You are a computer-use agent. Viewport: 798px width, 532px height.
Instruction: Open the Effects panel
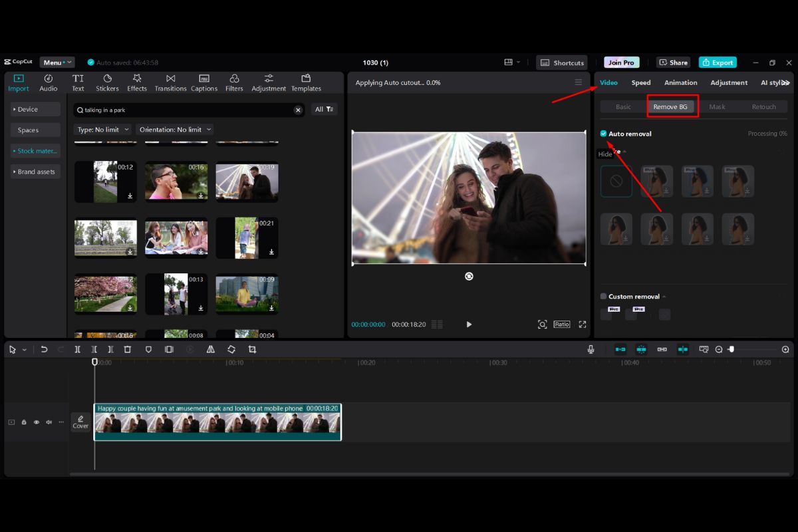pos(137,83)
